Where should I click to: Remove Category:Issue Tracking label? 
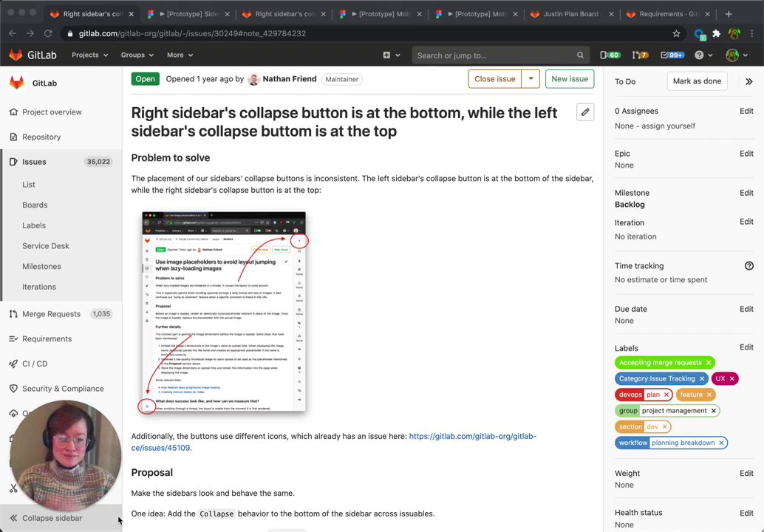click(x=702, y=378)
